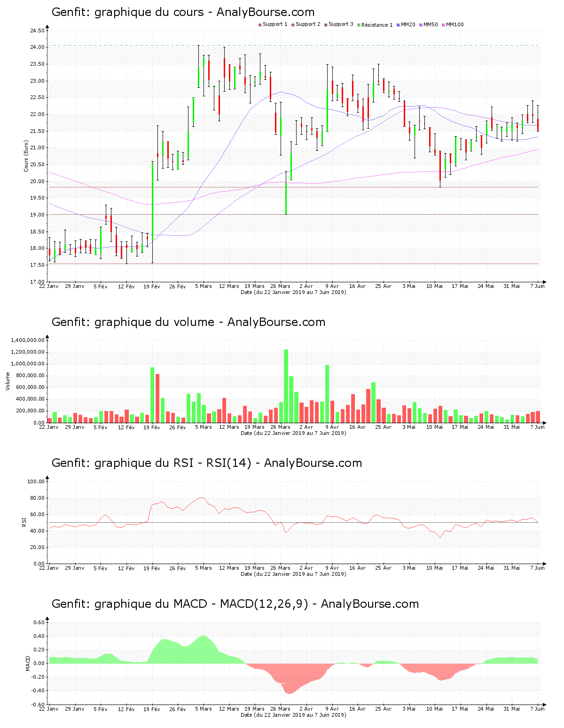Click the MACD(12,26,9) chart title
This screenshot has width=564, height=728.
point(235,604)
